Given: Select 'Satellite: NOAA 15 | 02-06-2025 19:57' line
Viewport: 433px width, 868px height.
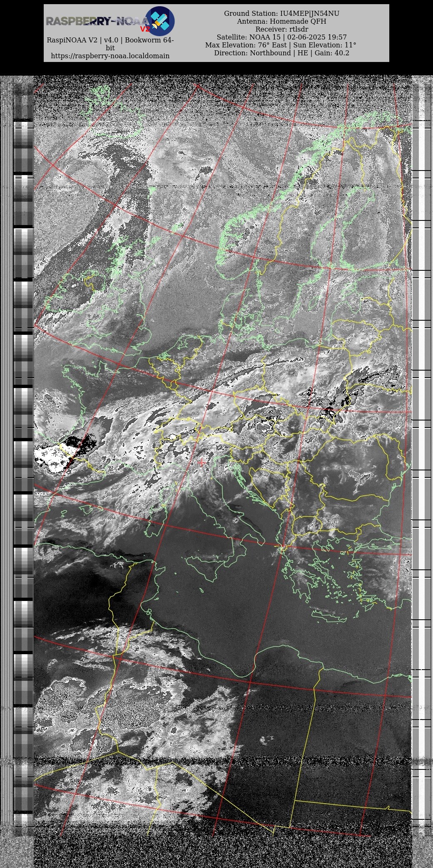Looking at the screenshot, I should 282,37.
